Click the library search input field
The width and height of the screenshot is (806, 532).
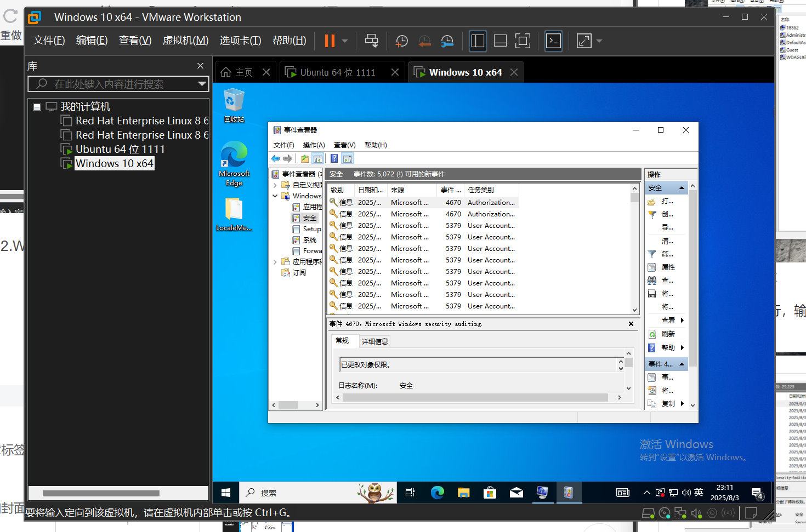(x=112, y=84)
